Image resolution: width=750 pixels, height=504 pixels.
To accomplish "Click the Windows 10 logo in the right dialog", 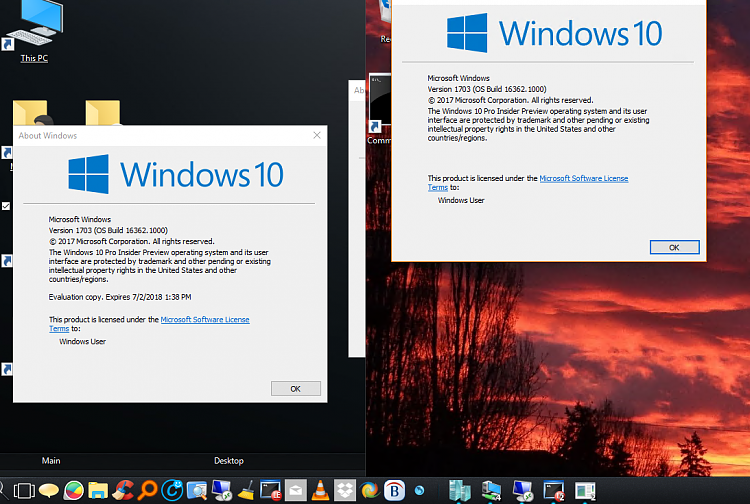I will (x=555, y=33).
